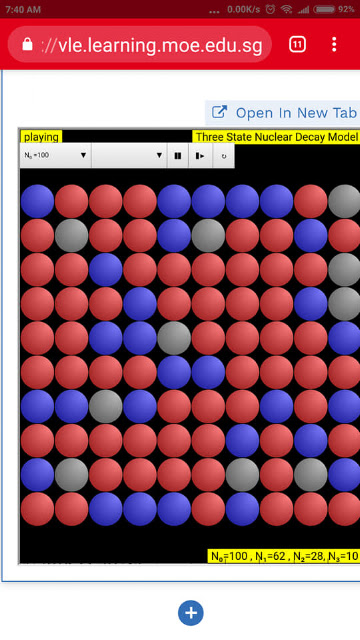Image resolution: width=360 pixels, height=640 pixels.
Task: Click the blue plus button at the bottom
Action: (x=191, y=613)
